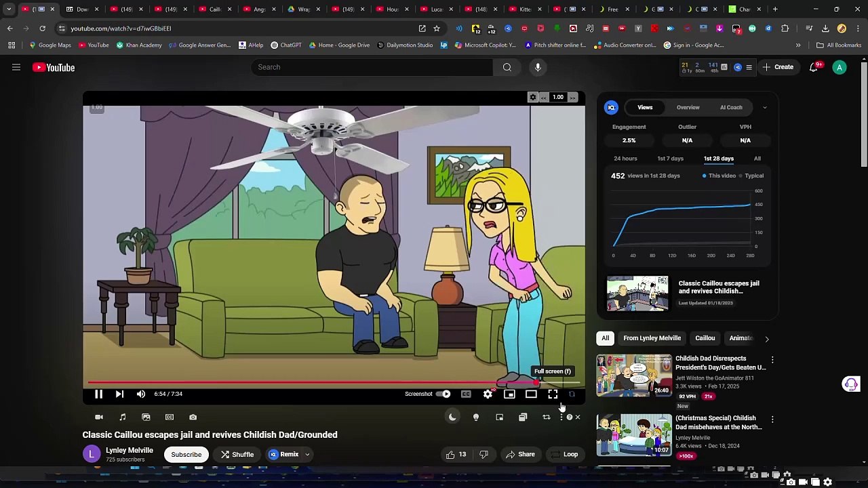Seek on the red progress bar
The height and width of the screenshot is (488, 868).
click(312, 383)
